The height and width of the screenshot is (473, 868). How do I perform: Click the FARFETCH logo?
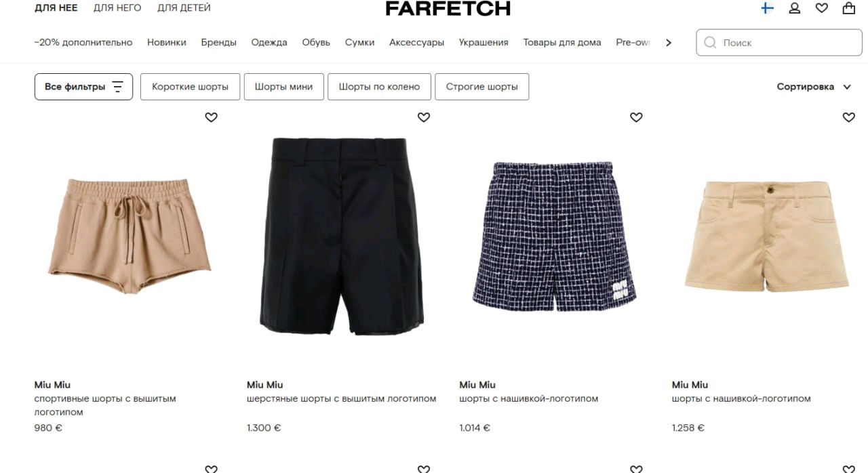(x=448, y=9)
